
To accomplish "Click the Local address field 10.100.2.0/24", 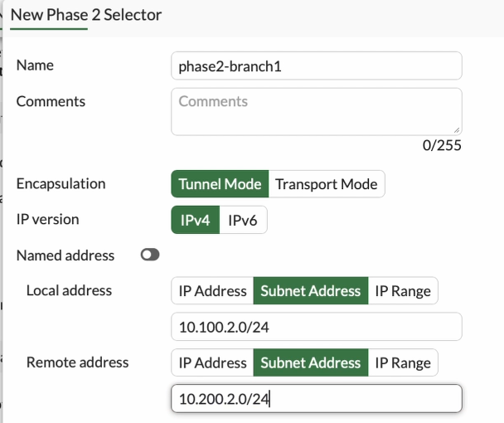I will (x=316, y=327).
